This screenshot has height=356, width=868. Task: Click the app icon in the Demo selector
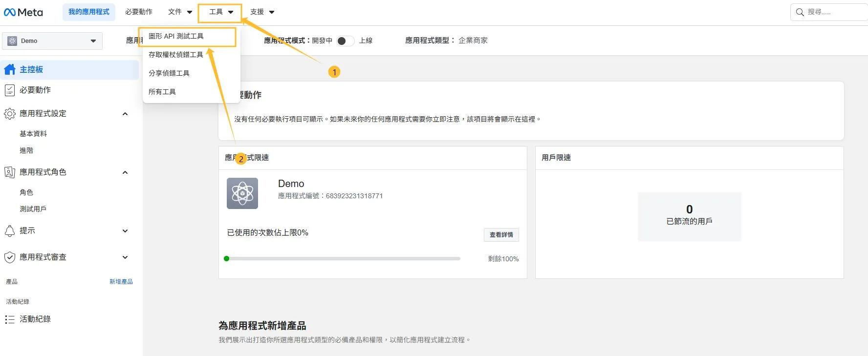(x=13, y=41)
